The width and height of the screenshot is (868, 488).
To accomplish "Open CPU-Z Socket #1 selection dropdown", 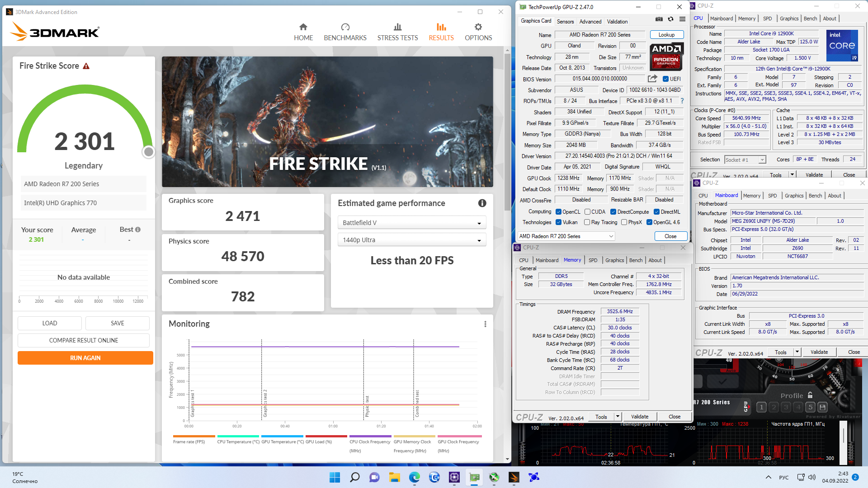I will pos(745,160).
